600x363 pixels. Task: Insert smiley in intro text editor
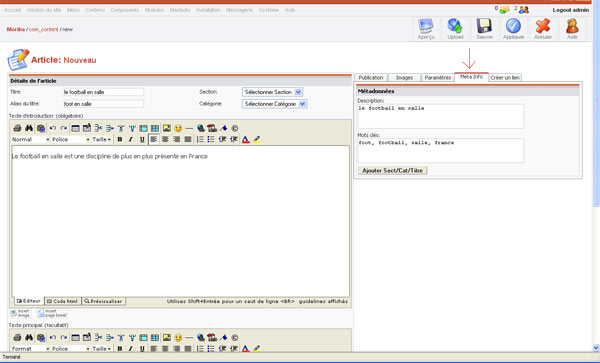click(178, 128)
